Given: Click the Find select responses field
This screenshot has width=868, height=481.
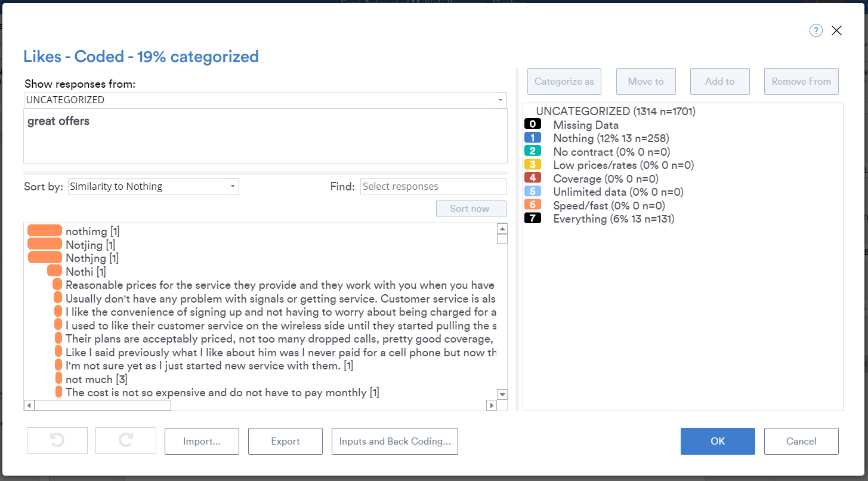Looking at the screenshot, I should coord(433,187).
